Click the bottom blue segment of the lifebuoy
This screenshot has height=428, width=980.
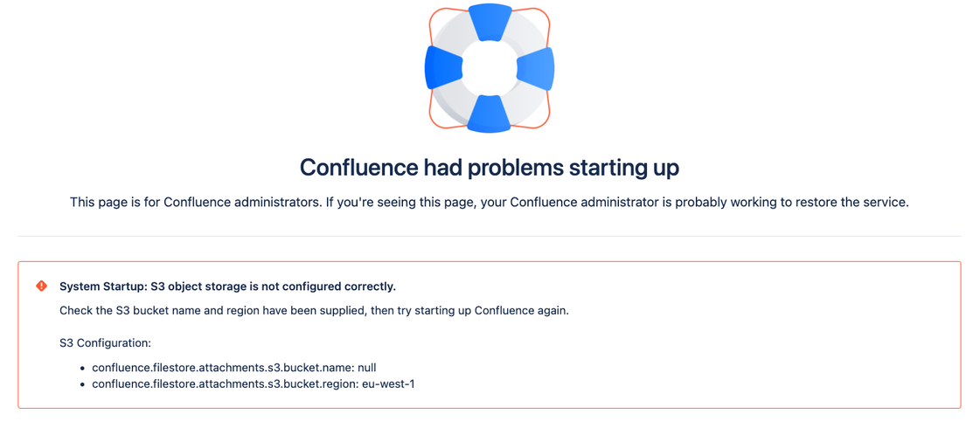[489, 114]
